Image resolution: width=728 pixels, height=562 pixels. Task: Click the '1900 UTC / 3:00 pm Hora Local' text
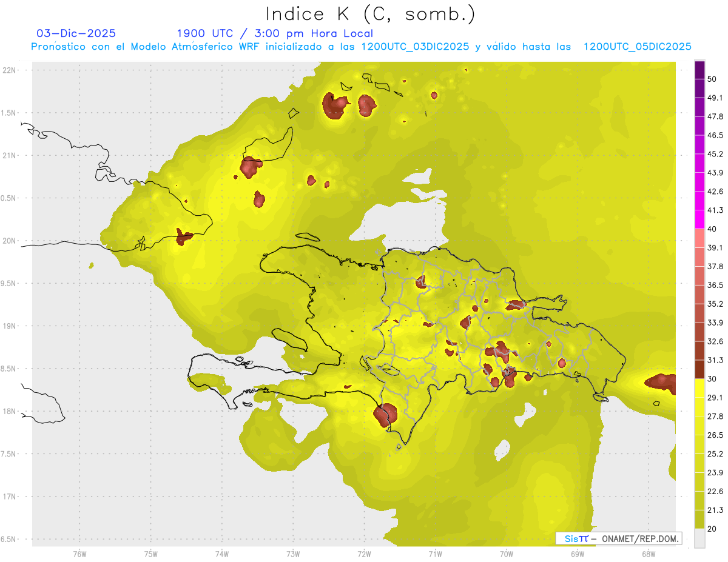coord(275,33)
